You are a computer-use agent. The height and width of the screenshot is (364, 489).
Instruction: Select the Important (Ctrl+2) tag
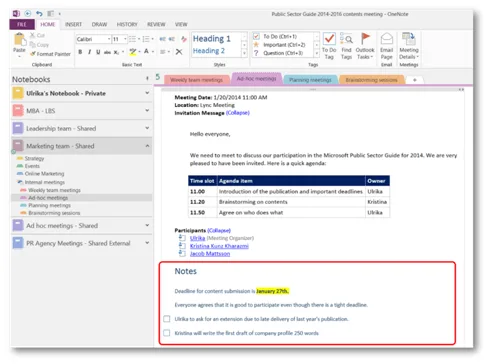click(x=280, y=45)
